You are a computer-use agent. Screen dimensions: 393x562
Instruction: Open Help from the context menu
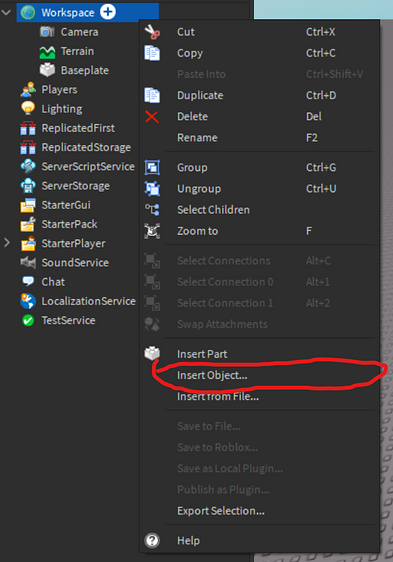pos(259,540)
